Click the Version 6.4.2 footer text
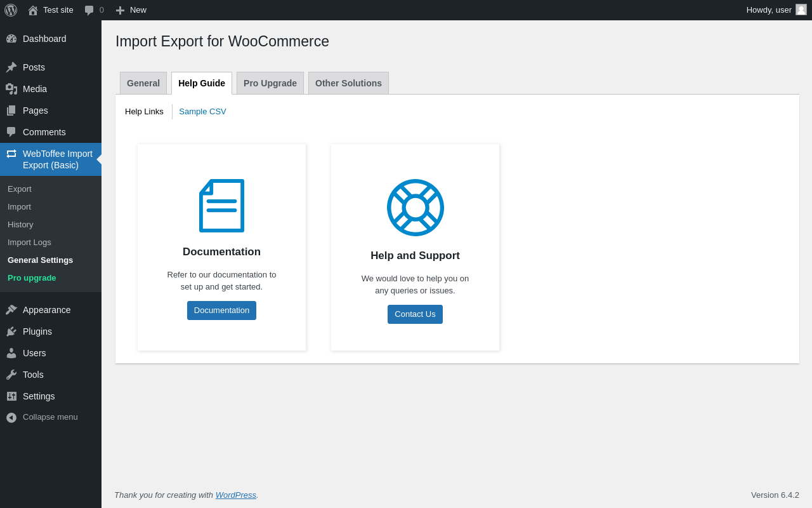The height and width of the screenshot is (508, 812). point(775,495)
